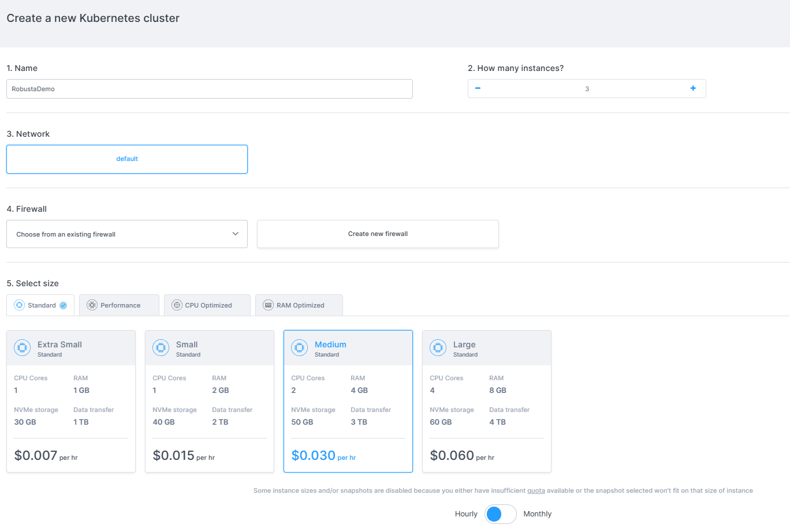
Task: Click the Large card chip icon
Action: (x=438, y=348)
